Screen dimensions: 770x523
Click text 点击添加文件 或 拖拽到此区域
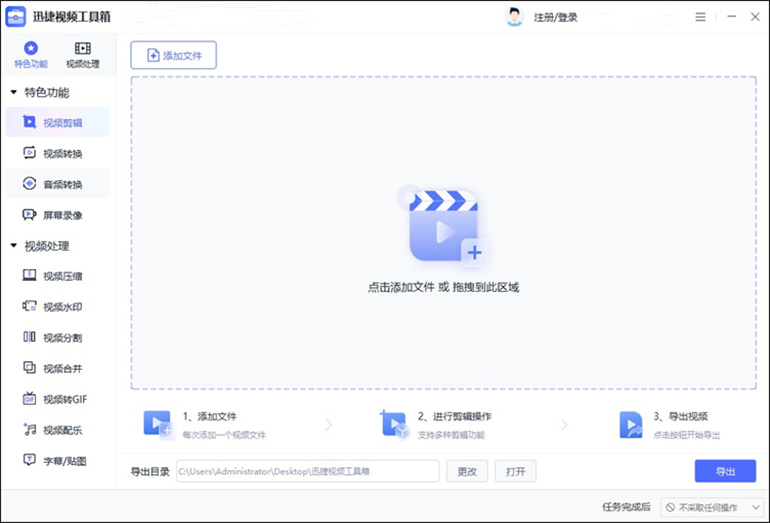[443, 287]
